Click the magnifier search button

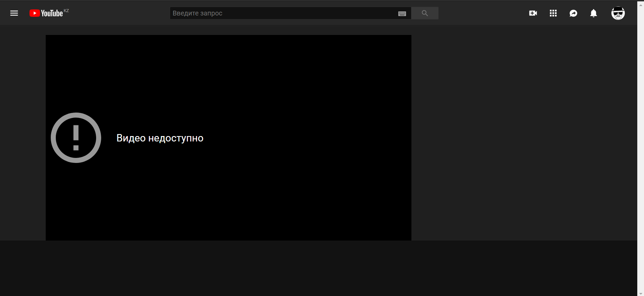425,13
